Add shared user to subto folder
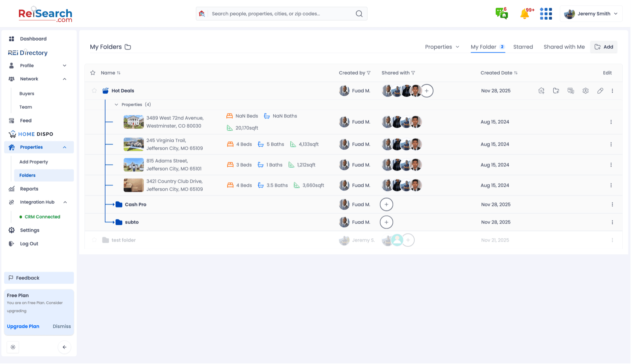Screen dimensions: 631x364 pos(386,222)
